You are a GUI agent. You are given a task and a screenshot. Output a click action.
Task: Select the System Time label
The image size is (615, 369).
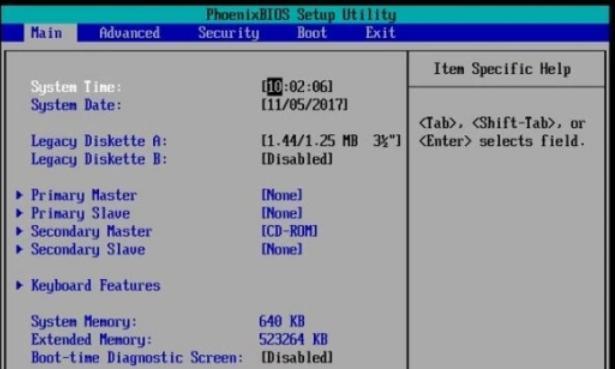click(x=76, y=87)
